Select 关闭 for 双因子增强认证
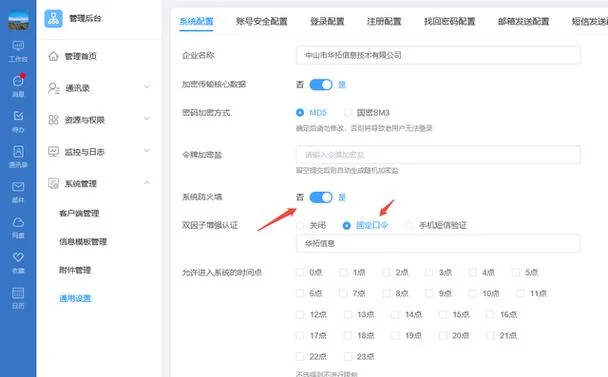Image resolution: width=608 pixels, height=377 pixels. pos(300,225)
